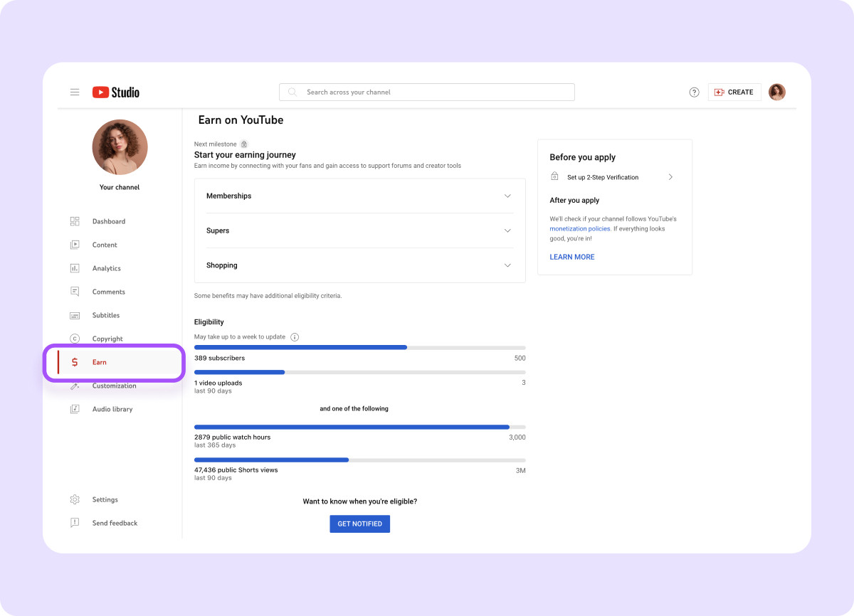The height and width of the screenshot is (616, 854).
Task: Go to Subtitles in the sidebar
Action: (x=106, y=315)
